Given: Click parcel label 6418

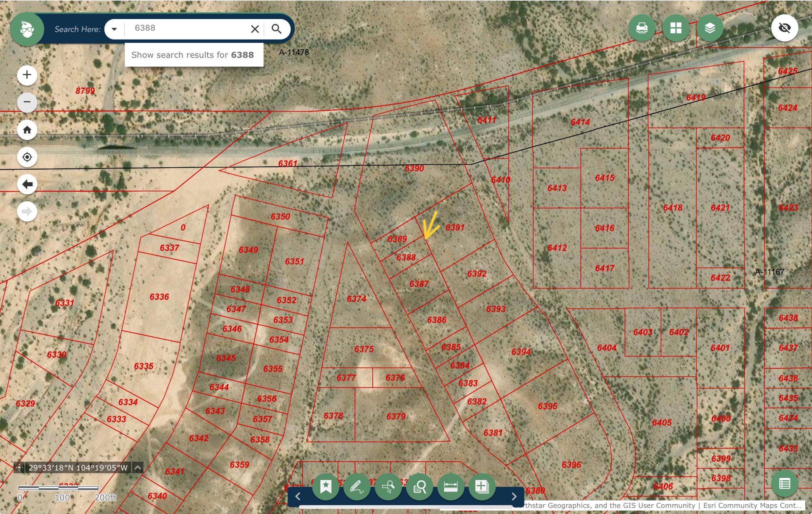Looking at the screenshot, I should click(x=673, y=208).
